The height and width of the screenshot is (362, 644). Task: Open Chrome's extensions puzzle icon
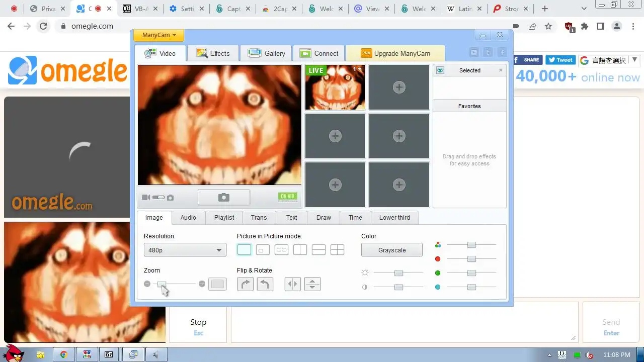pyautogui.click(x=585, y=26)
